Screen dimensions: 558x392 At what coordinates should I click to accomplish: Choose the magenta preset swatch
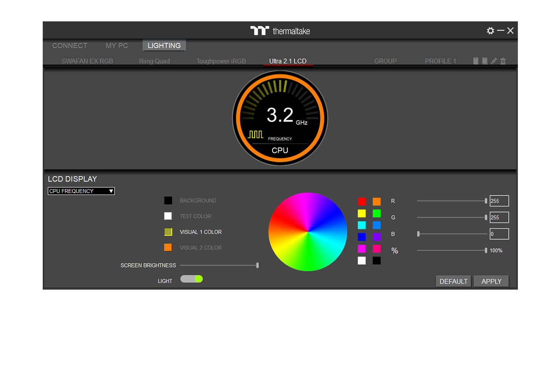362,249
